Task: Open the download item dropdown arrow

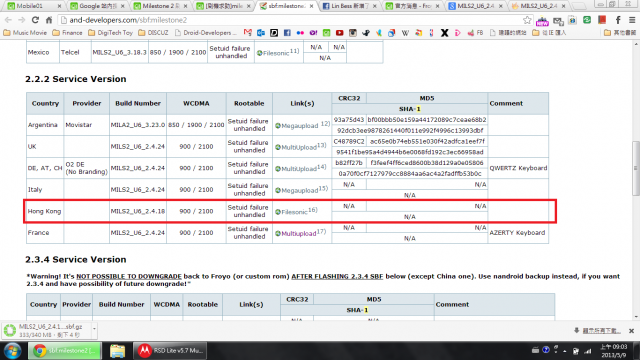Action: (x=94, y=330)
